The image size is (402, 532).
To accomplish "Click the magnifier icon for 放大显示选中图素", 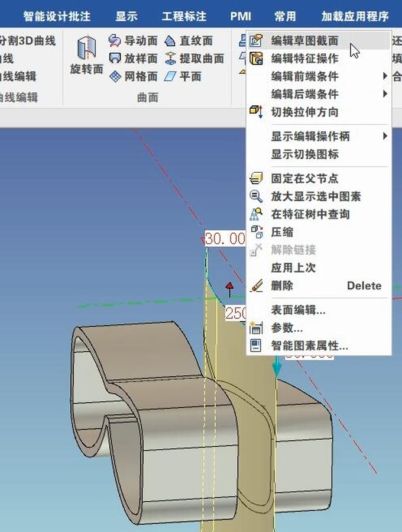I will click(x=256, y=196).
